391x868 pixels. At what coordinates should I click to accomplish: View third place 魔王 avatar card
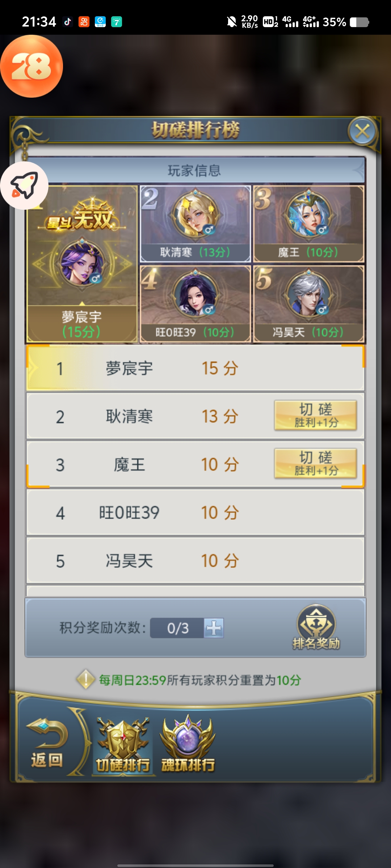pyautogui.click(x=309, y=224)
